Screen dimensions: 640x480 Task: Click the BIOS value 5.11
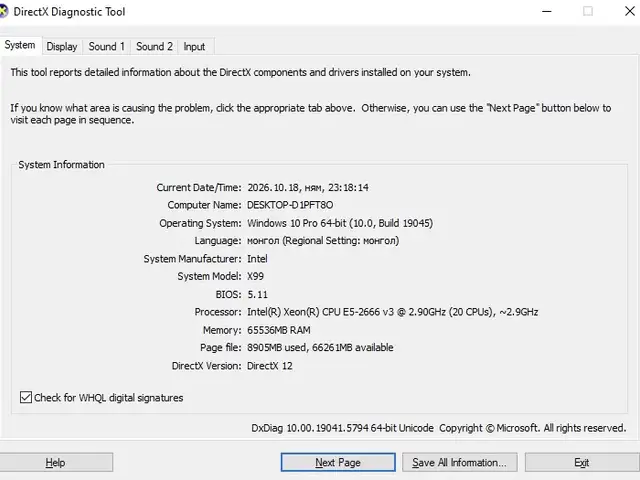pyautogui.click(x=258, y=294)
